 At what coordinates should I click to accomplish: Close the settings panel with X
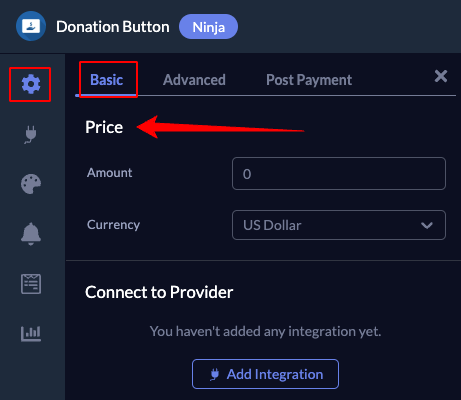coord(441,76)
